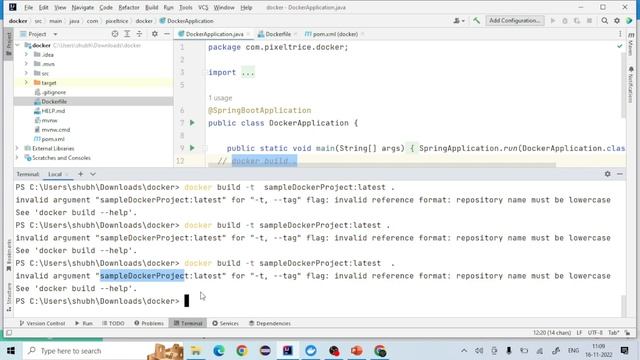640x360 pixels.
Task: Expand the src folder
Action: tap(27, 73)
